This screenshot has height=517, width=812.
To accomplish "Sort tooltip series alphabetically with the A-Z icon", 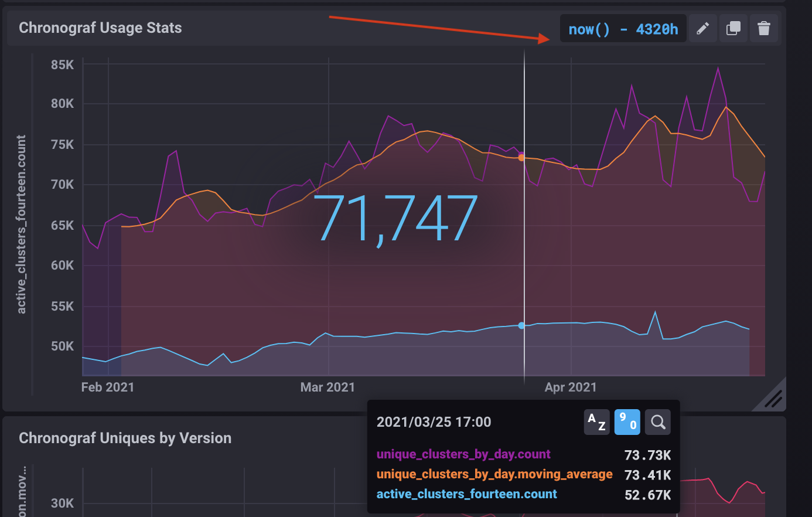I will 596,422.
